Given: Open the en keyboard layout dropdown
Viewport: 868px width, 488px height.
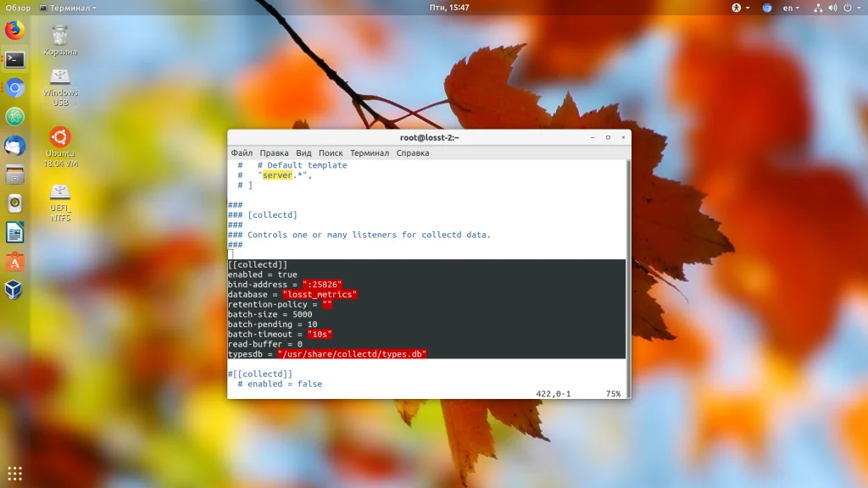Looking at the screenshot, I should pos(791,8).
